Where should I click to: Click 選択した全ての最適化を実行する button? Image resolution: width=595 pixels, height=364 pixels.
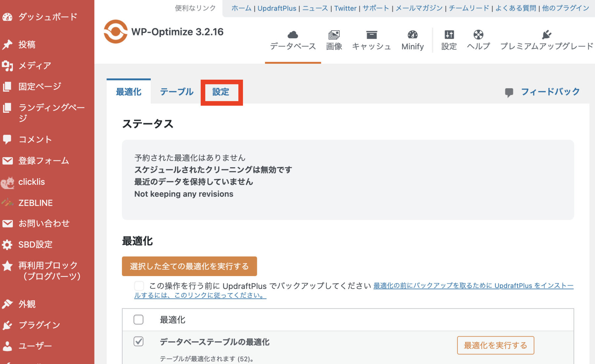pyautogui.click(x=189, y=266)
